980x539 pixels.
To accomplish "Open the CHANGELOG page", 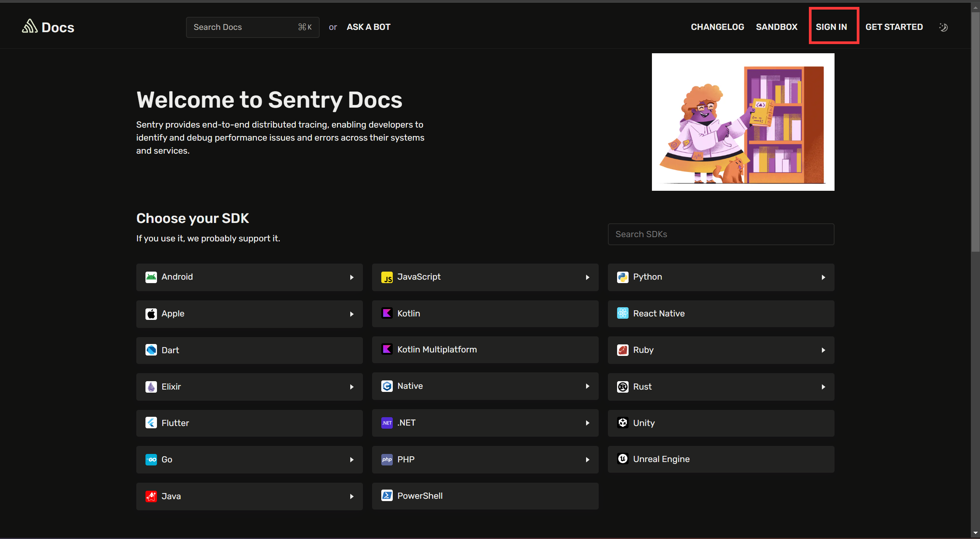I will click(x=717, y=27).
